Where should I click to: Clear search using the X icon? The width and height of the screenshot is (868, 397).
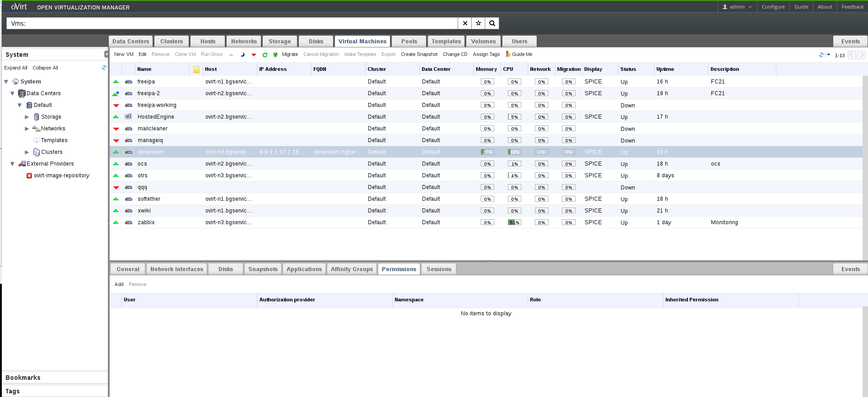[465, 23]
